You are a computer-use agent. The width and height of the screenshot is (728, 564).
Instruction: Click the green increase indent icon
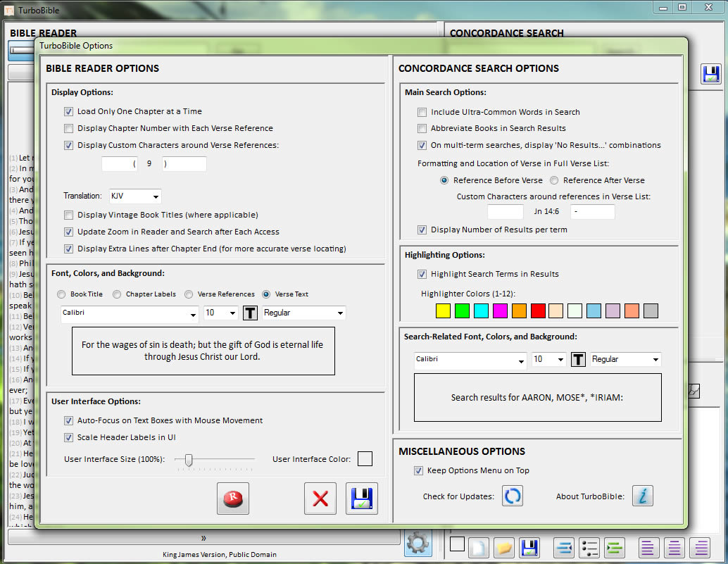pos(615,549)
